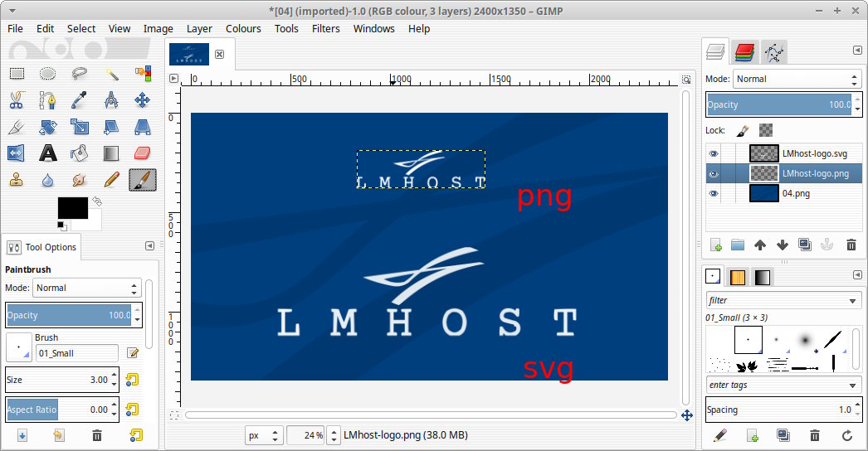Select the Rotate tool
868x451 pixels.
click(x=47, y=127)
